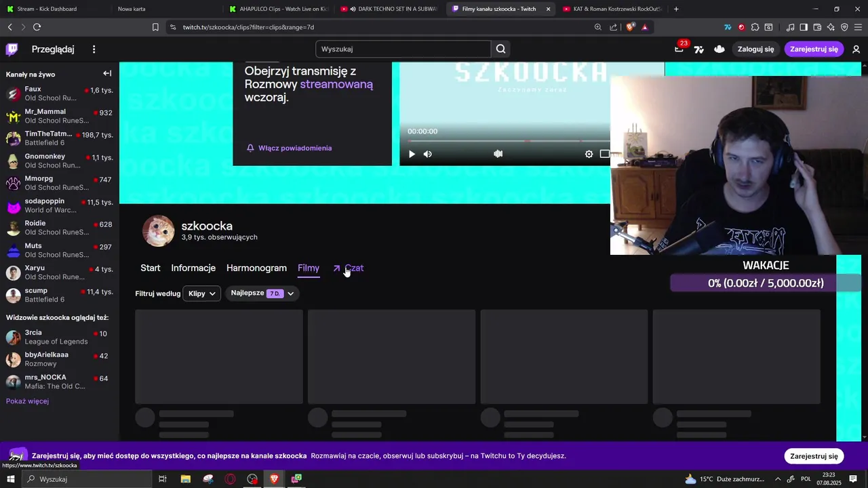The width and height of the screenshot is (868, 488).
Task: Click the browser address bar URL
Action: coord(248,27)
